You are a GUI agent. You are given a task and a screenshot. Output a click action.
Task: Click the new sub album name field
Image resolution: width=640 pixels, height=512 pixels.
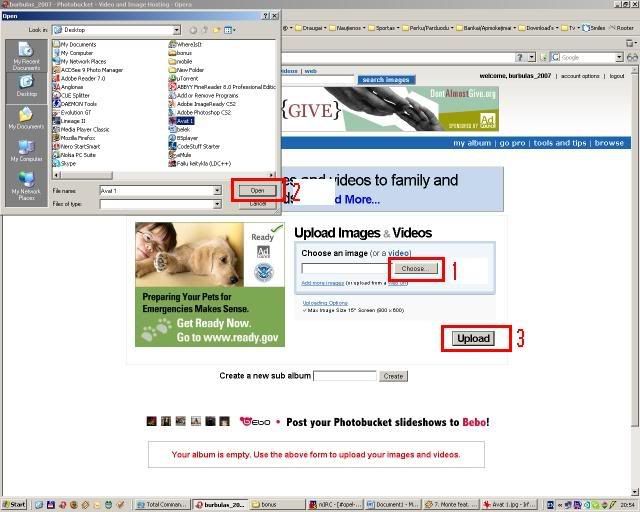tap(345, 376)
